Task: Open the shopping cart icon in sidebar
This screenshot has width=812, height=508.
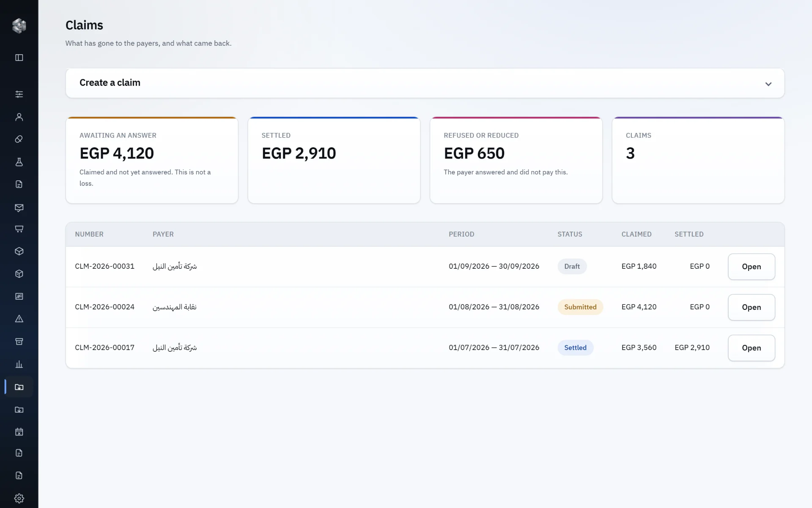Action: pos(19,229)
